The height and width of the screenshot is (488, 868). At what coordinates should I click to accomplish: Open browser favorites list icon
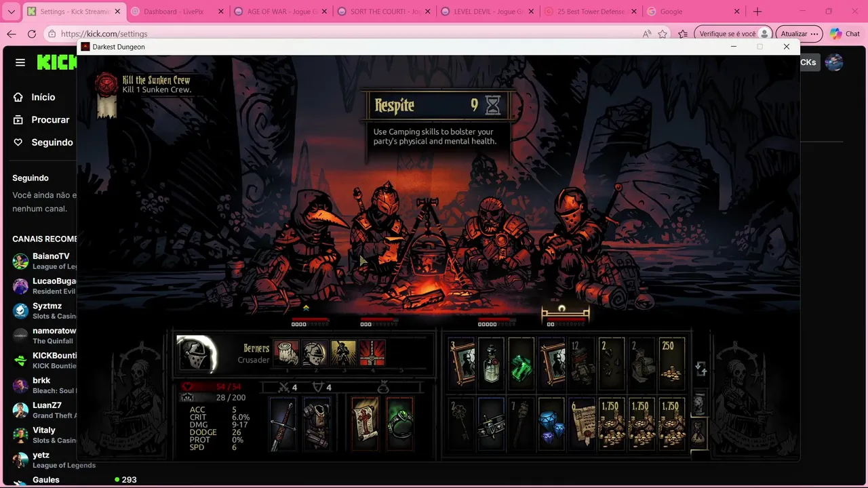(684, 34)
